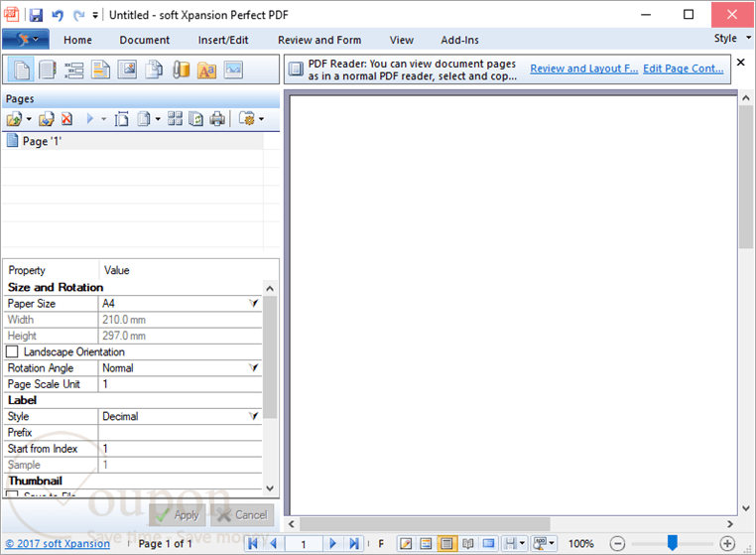Image resolution: width=756 pixels, height=555 pixels.
Task: Expand the page settings gear dropdown arrow
Action: [x=261, y=119]
